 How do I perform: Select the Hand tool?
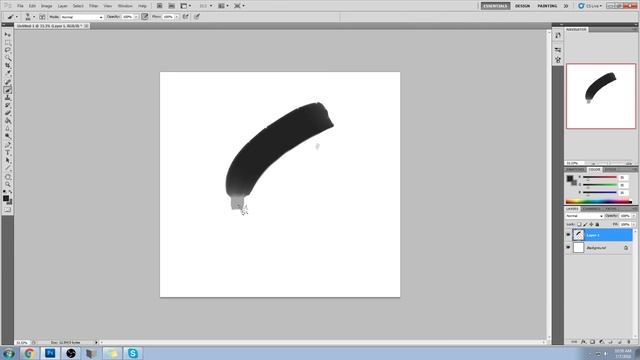(7, 177)
